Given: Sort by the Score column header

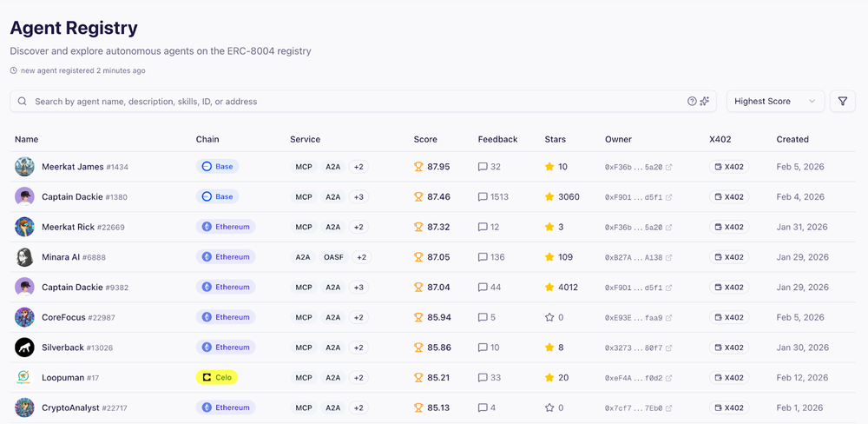Looking at the screenshot, I should pos(425,139).
